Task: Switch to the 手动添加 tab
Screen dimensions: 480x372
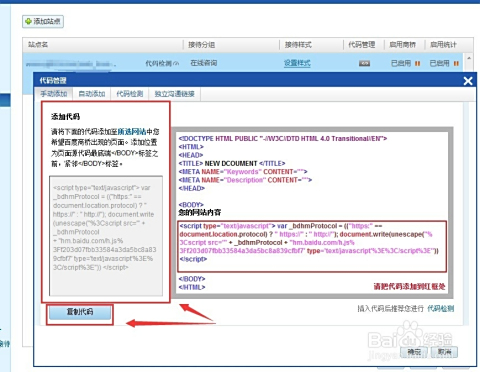Action: [x=54, y=94]
